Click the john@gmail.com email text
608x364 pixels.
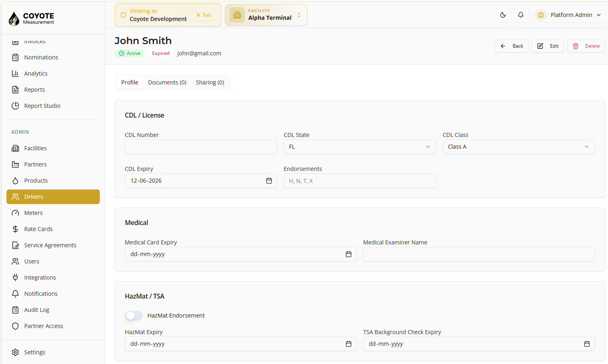click(199, 53)
